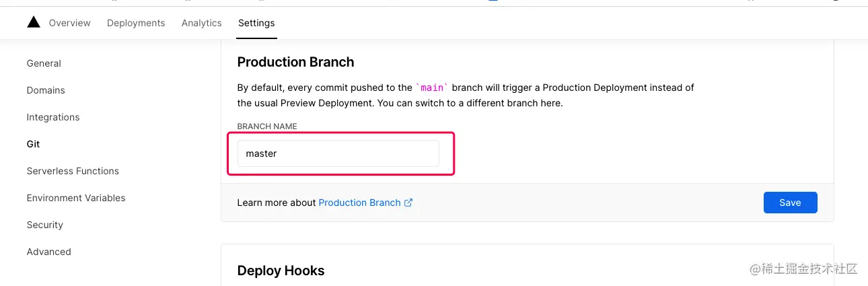The image size is (868, 286).
Task: Select the Git sidebar item
Action: click(x=33, y=144)
